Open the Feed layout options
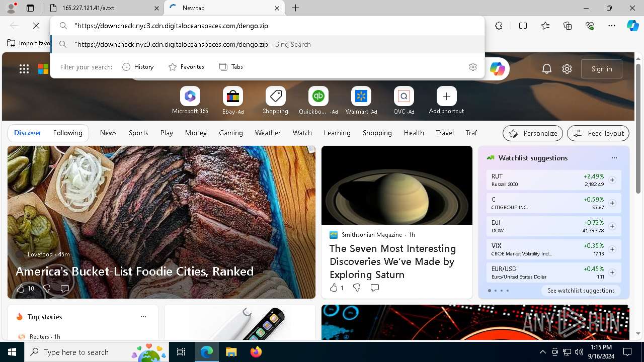The width and height of the screenshot is (644, 362). pos(598,133)
